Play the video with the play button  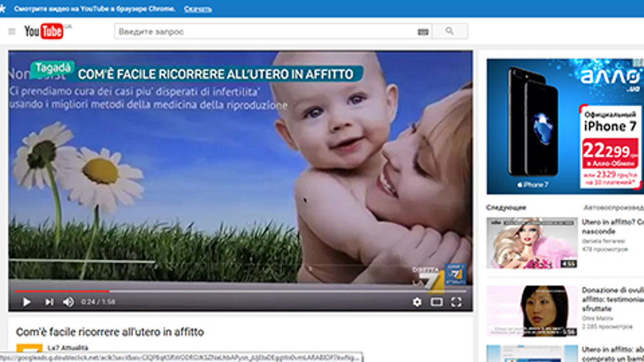point(27,302)
